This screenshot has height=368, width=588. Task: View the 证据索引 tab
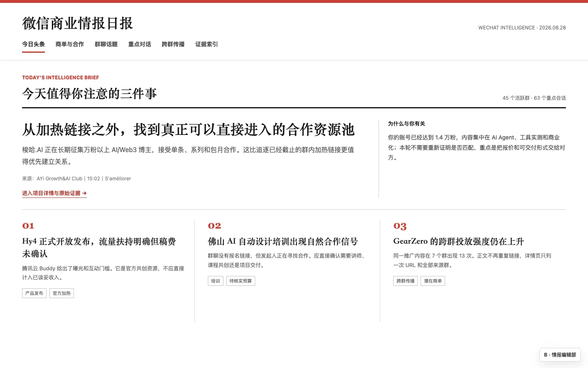click(207, 44)
